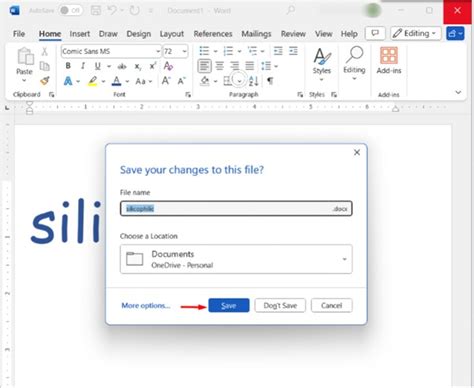Viewport: 474px width, 388px height.
Task: Decrease font size with Shrink Font
Action: 182,81
